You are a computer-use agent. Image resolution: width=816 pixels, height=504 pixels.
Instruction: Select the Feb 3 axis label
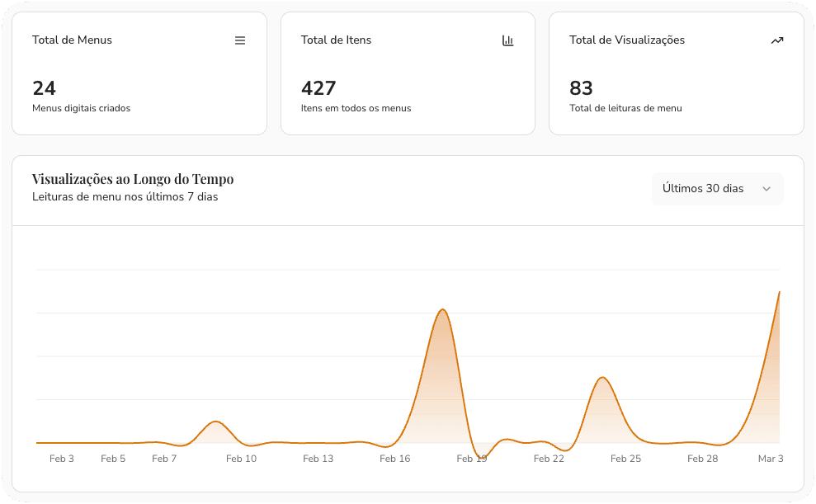pos(62,459)
